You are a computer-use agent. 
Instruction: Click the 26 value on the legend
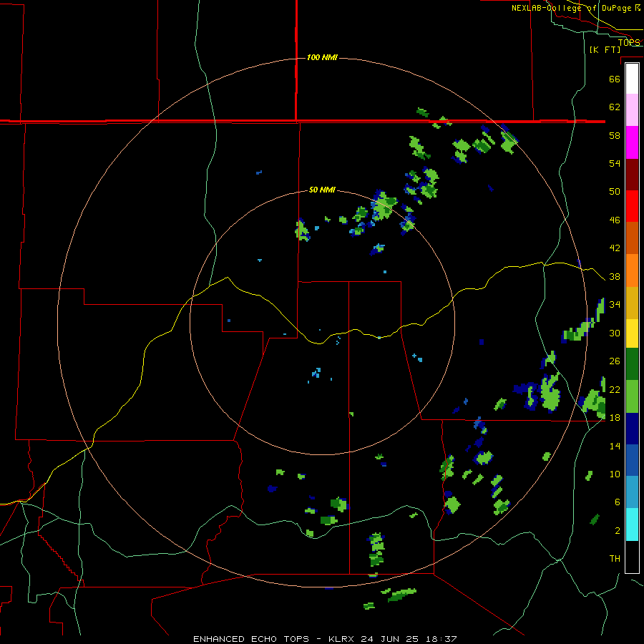tap(615, 361)
